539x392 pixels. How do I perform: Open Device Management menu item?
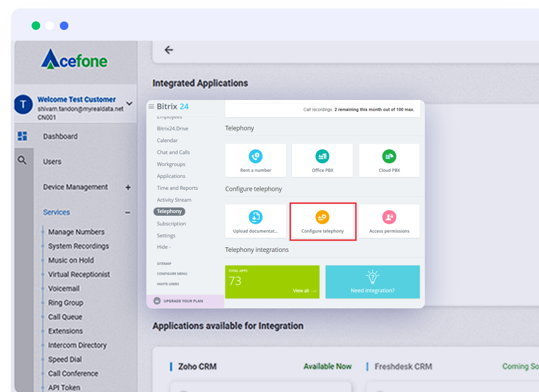pyautogui.click(x=75, y=187)
